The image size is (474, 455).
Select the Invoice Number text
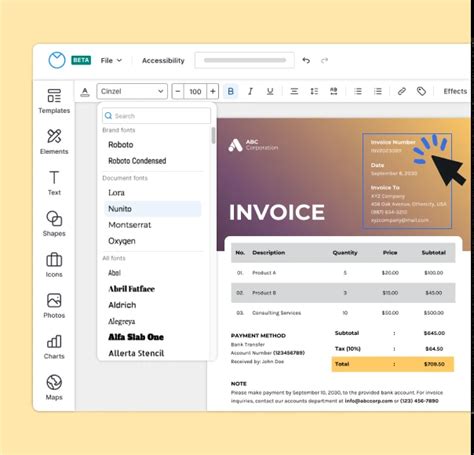393,142
